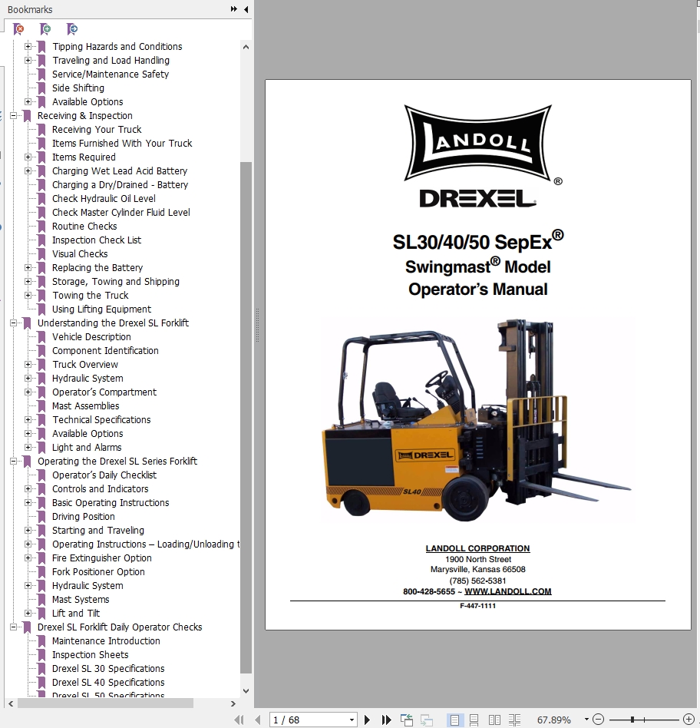The width and height of the screenshot is (700, 728).
Task: Open the Check Hydraulic Oil Level bookmark
Action: click(x=104, y=199)
